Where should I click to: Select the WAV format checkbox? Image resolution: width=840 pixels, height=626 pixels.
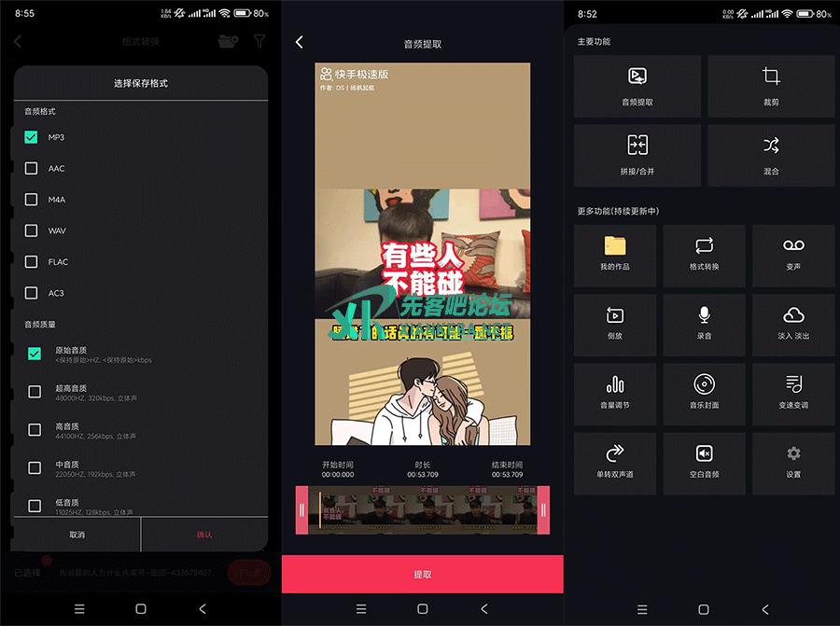32,230
